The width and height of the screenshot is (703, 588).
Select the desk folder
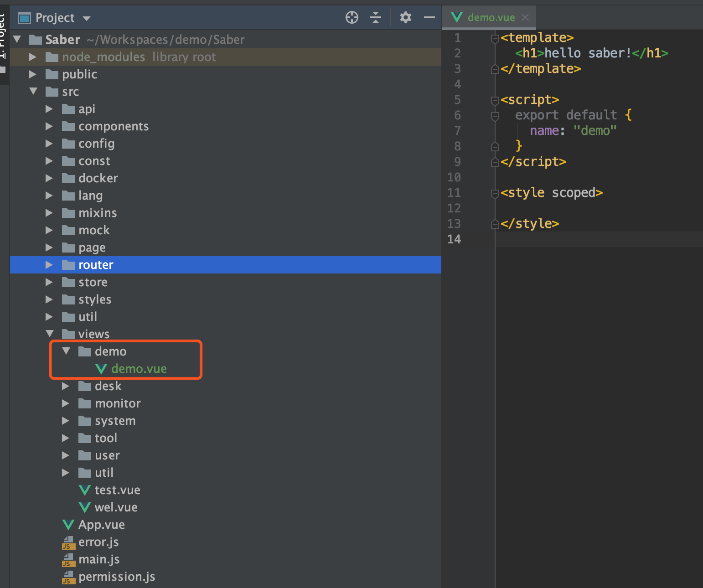click(226, 386)
